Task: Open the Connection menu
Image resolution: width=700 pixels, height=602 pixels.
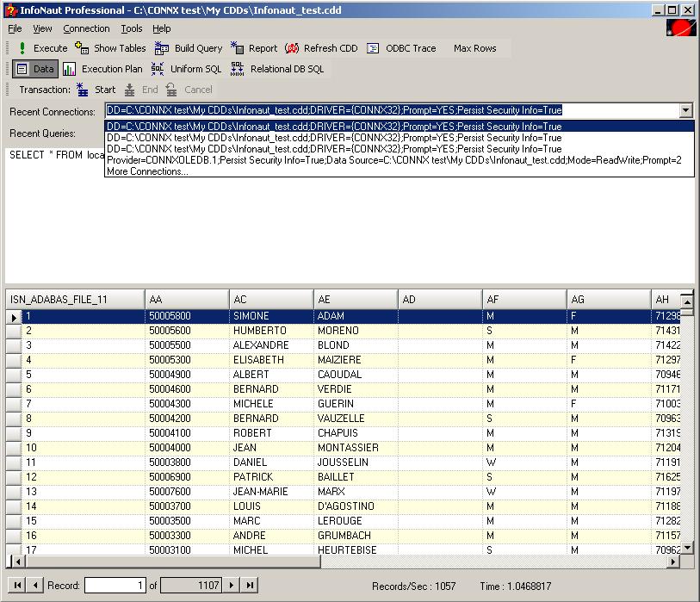Action: pos(86,28)
